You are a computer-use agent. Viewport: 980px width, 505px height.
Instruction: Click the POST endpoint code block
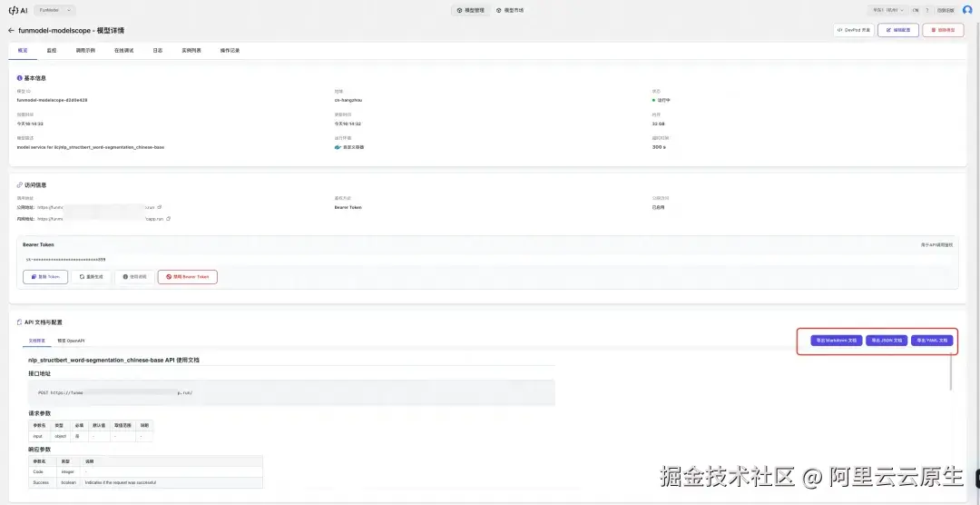click(292, 392)
